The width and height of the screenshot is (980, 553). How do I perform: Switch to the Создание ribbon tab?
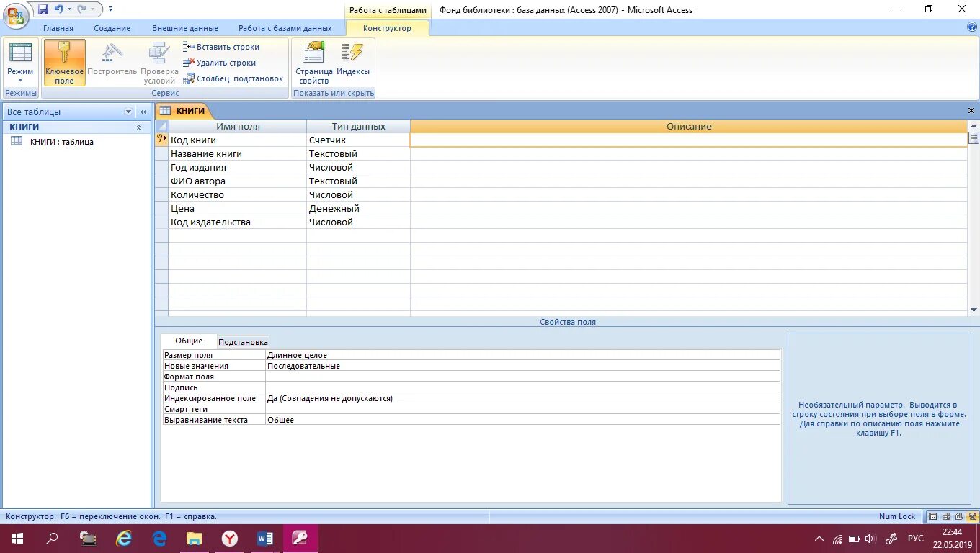[x=112, y=28]
